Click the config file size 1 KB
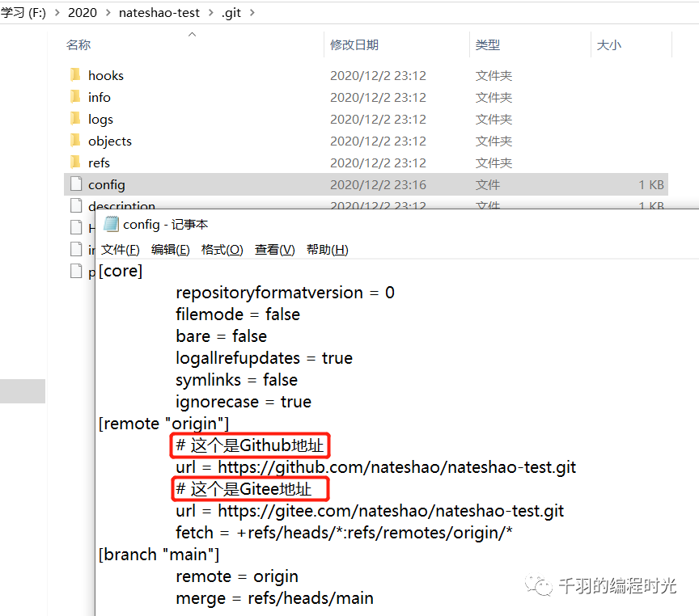The image size is (699, 616). click(651, 184)
